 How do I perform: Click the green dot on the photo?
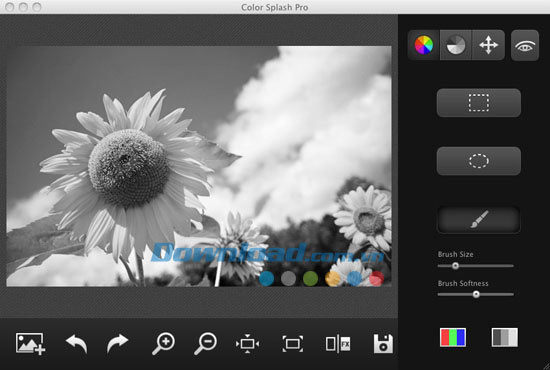click(310, 278)
